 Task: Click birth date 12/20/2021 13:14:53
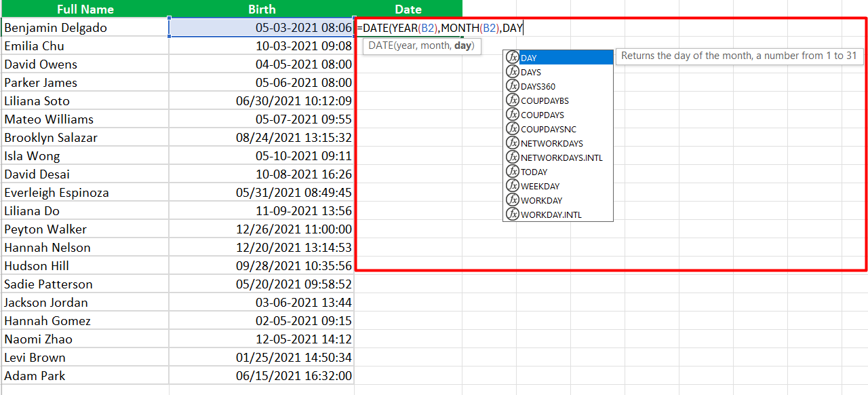click(262, 248)
